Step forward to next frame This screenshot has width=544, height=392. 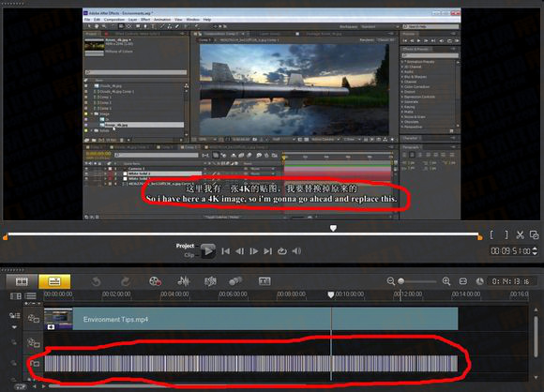tap(253, 250)
